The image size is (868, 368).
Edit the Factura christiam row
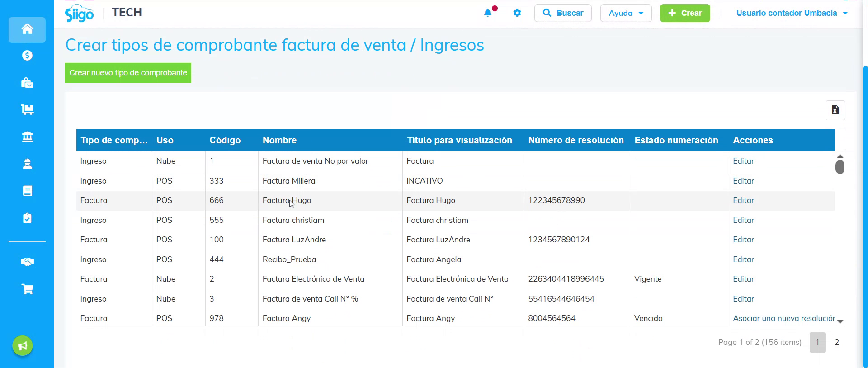tap(743, 220)
